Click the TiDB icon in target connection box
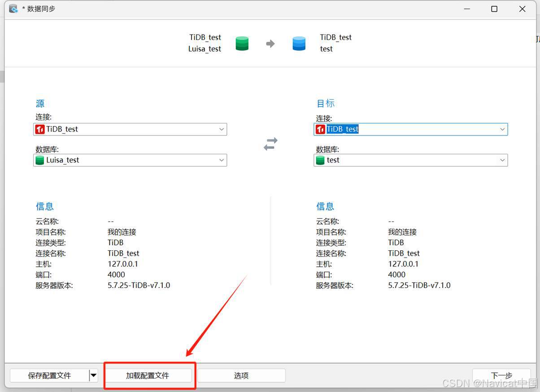540x392 pixels. point(320,129)
